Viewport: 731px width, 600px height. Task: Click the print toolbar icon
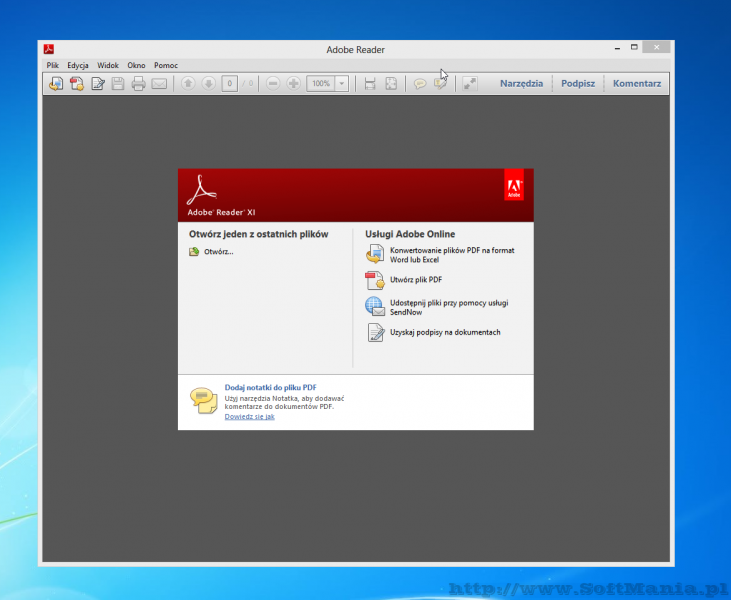pyautogui.click(x=138, y=84)
